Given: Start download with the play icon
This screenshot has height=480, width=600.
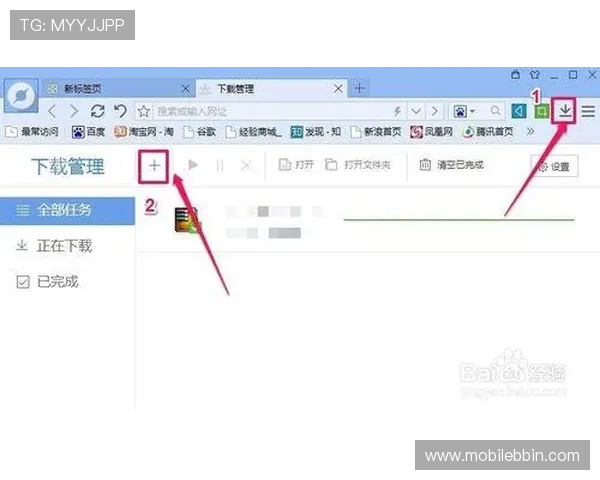Looking at the screenshot, I should (192, 165).
